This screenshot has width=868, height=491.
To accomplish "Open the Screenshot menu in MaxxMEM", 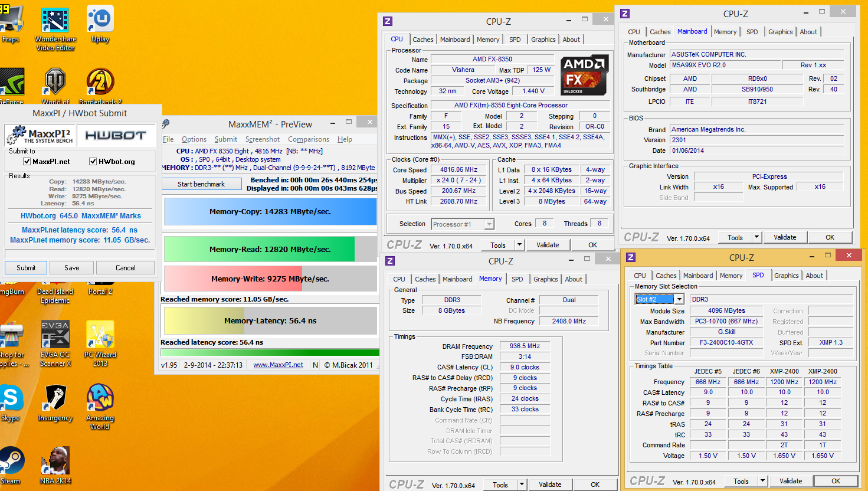I will pyautogui.click(x=263, y=139).
